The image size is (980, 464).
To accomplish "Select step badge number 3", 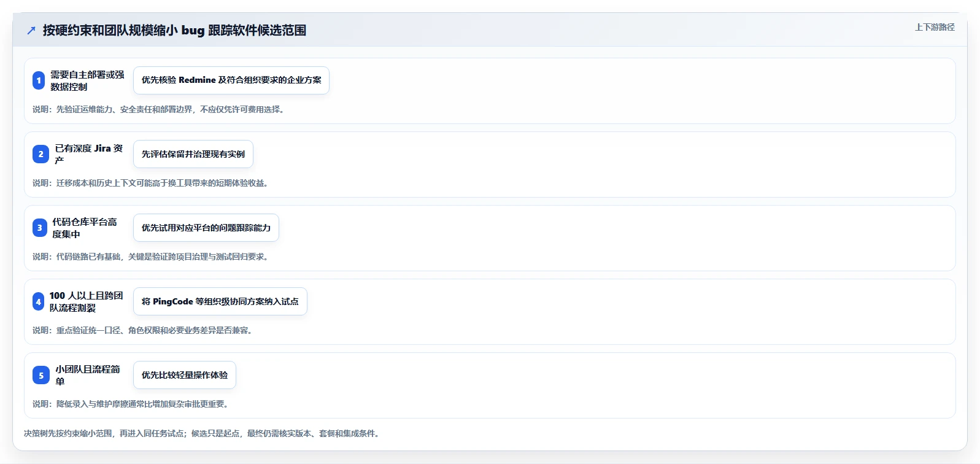I will coord(40,228).
